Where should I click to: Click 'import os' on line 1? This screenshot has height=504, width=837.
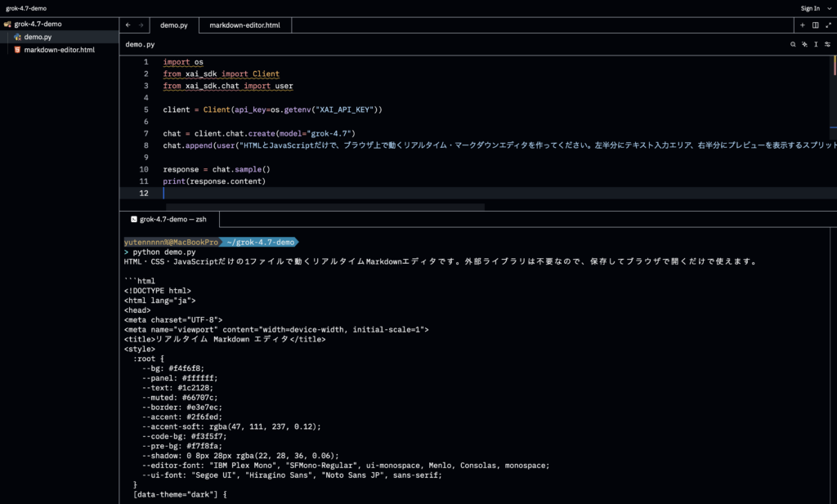coord(183,62)
